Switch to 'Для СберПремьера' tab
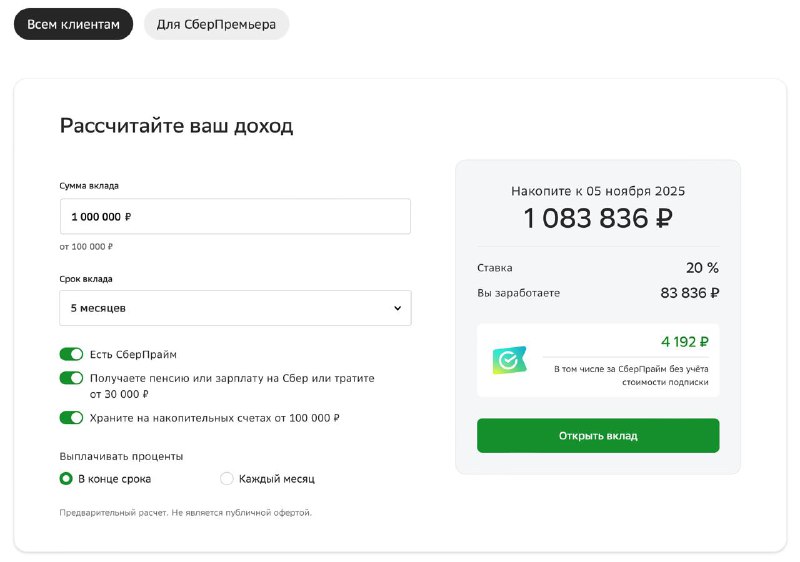This screenshot has height=562, width=800. pos(216,24)
